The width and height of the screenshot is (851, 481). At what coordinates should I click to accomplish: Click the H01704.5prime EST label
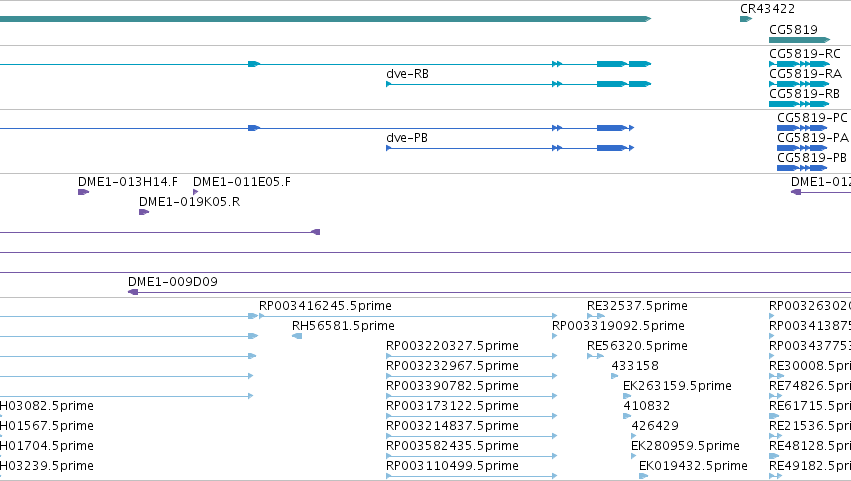coord(47,446)
